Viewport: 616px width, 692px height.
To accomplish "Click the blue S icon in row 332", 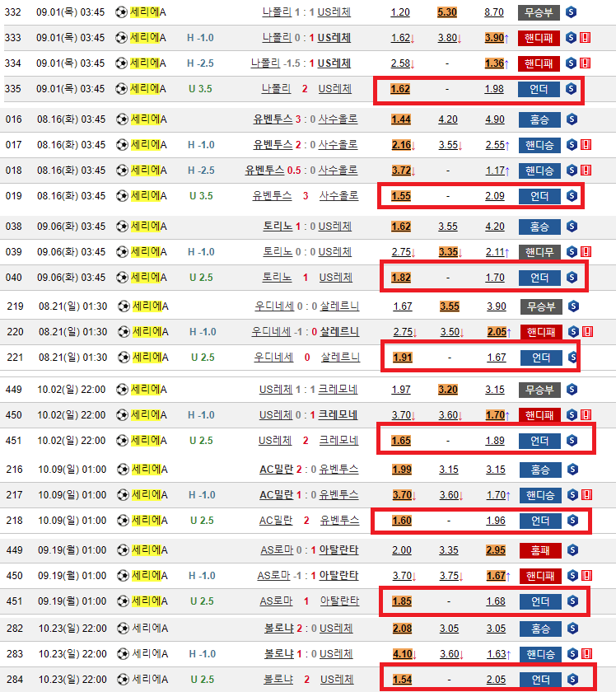I will pos(572,12).
